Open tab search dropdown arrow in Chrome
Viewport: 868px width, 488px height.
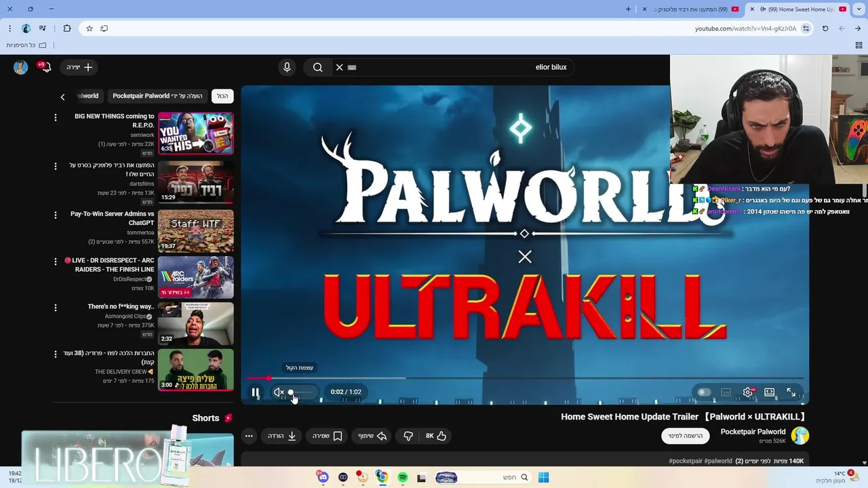tap(858, 9)
